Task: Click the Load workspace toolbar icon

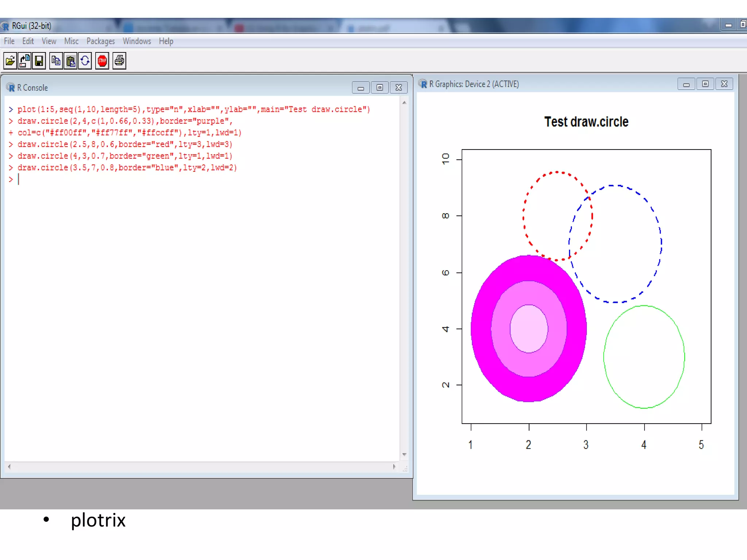Action: click(25, 61)
